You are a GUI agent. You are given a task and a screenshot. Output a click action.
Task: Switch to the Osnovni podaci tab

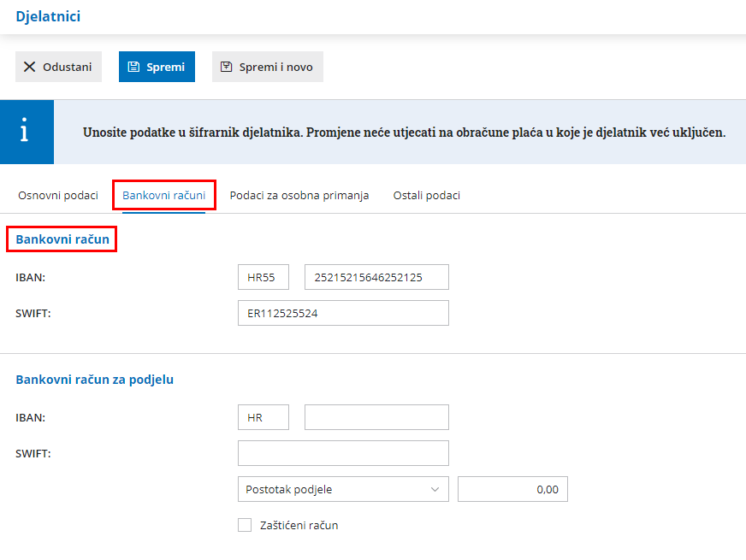(57, 195)
